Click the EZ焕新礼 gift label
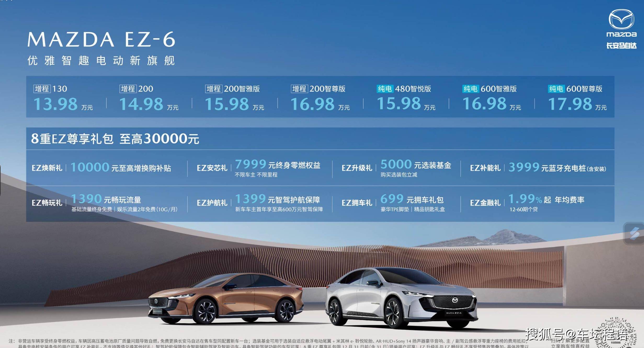The width and height of the screenshot is (644, 348). pyautogui.click(x=47, y=168)
